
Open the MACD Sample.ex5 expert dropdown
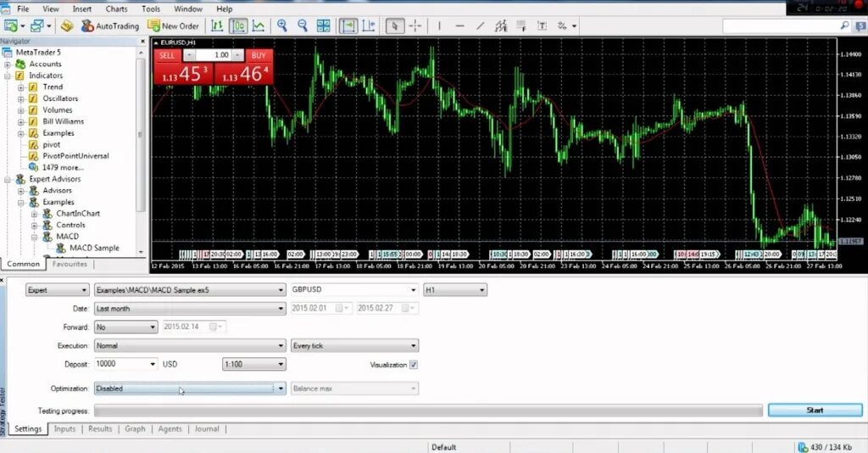(x=190, y=289)
